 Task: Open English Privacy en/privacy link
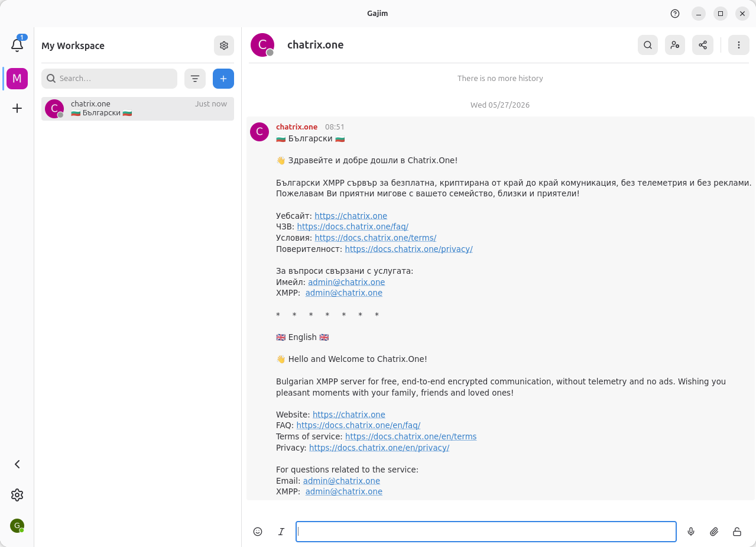379,448
